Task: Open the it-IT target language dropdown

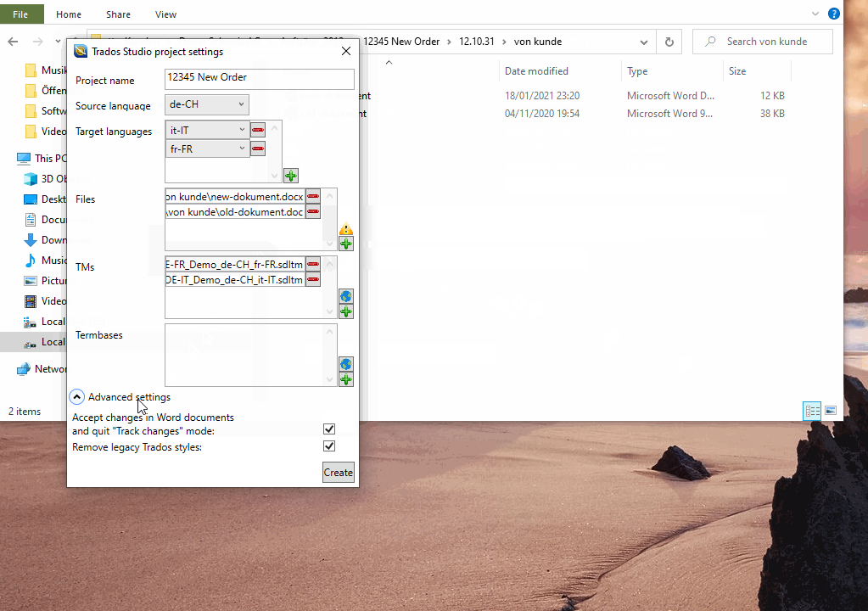Action: pos(208,130)
